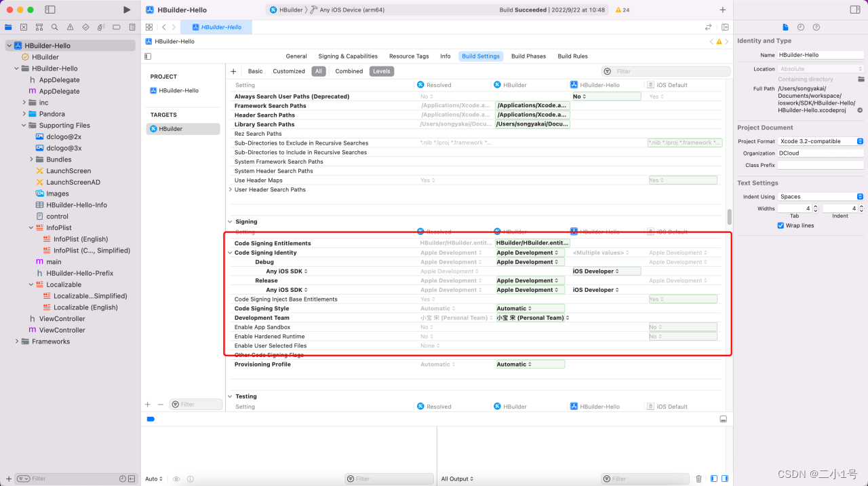This screenshot has height=486, width=868.
Task: Open the Auto variables scope dropdown
Action: 153,479
